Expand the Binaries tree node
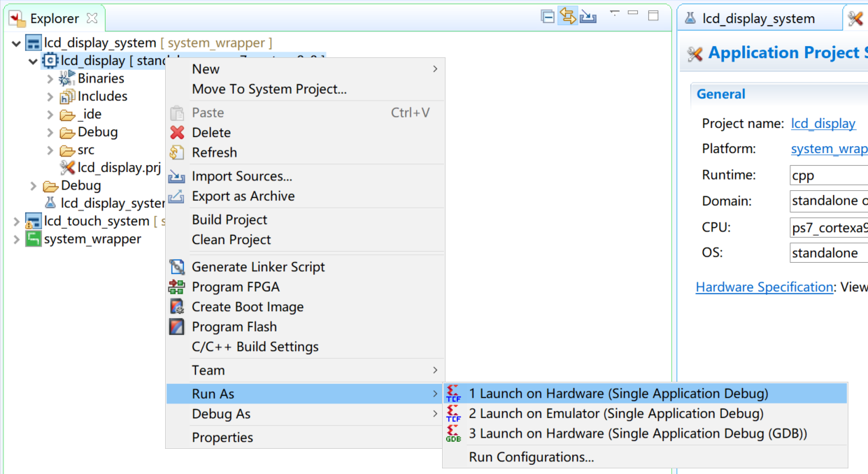Screen dimensions: 868x474 point(50,79)
